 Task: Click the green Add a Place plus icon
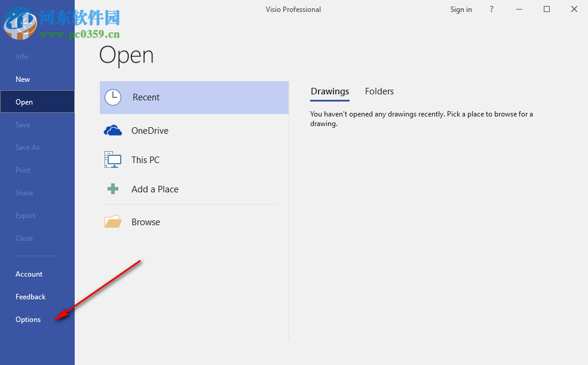click(x=113, y=189)
